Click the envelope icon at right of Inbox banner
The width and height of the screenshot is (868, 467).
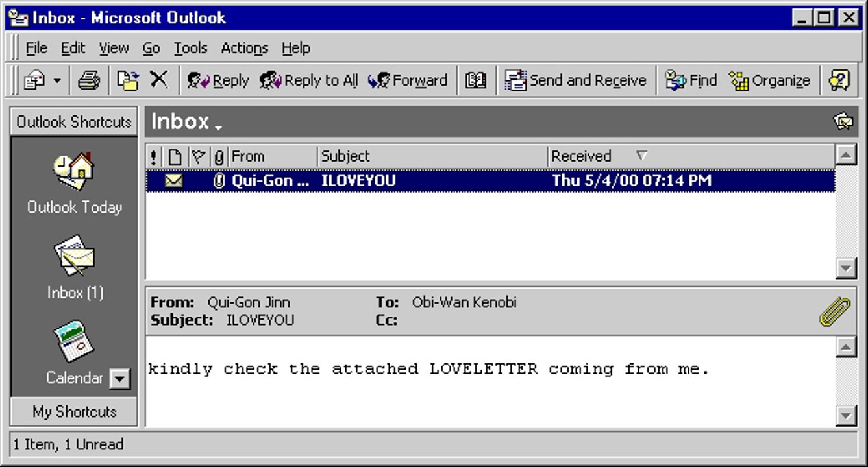pyautogui.click(x=843, y=121)
